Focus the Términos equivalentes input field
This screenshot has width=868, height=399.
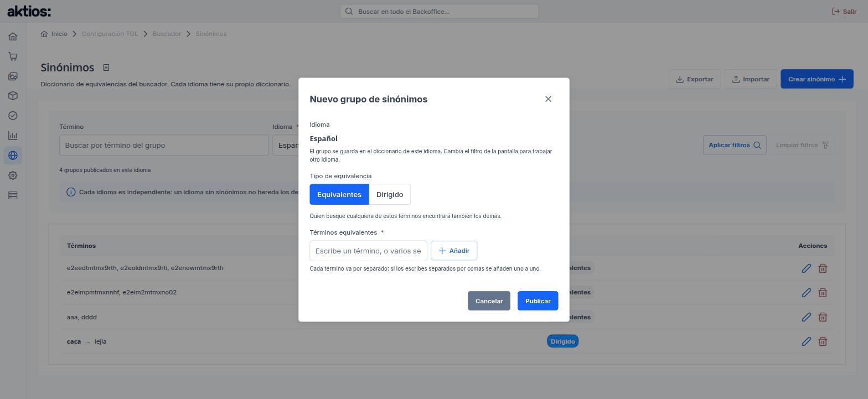(x=368, y=251)
